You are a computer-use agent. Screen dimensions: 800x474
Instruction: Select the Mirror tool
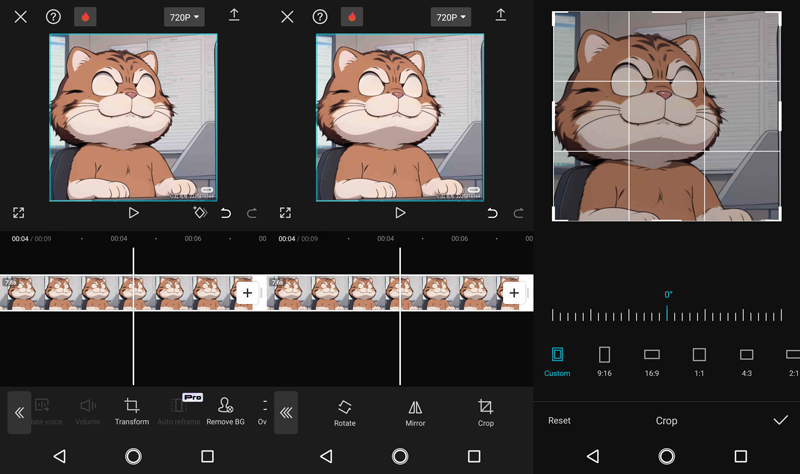coord(415,413)
